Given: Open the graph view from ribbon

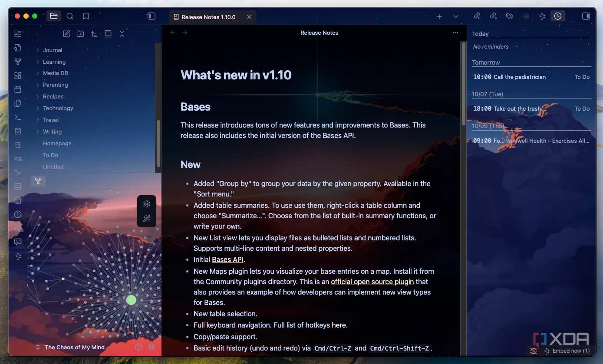Looking at the screenshot, I should pos(18,62).
